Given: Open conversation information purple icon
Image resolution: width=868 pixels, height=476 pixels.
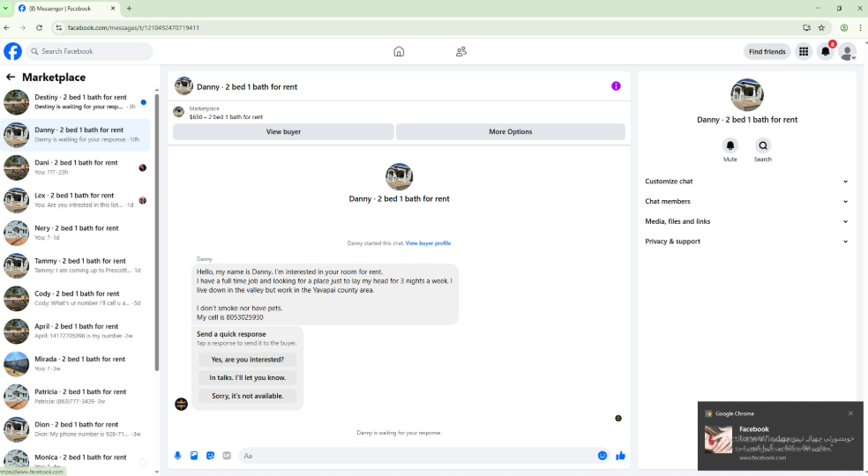Looking at the screenshot, I should 616,86.
